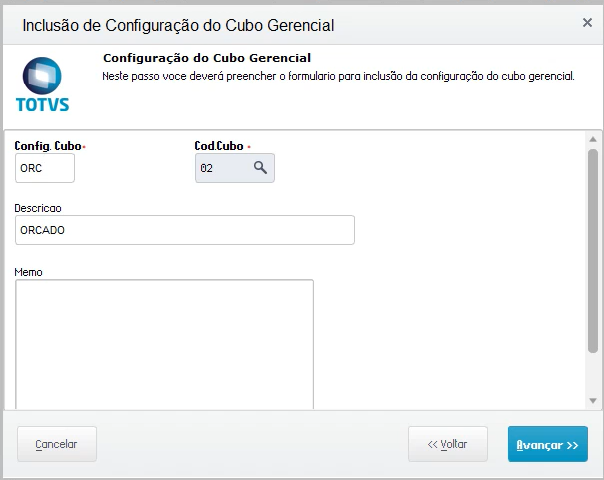The height and width of the screenshot is (480, 604).
Task: Click the Cod.Cubo label
Action: click(219, 146)
